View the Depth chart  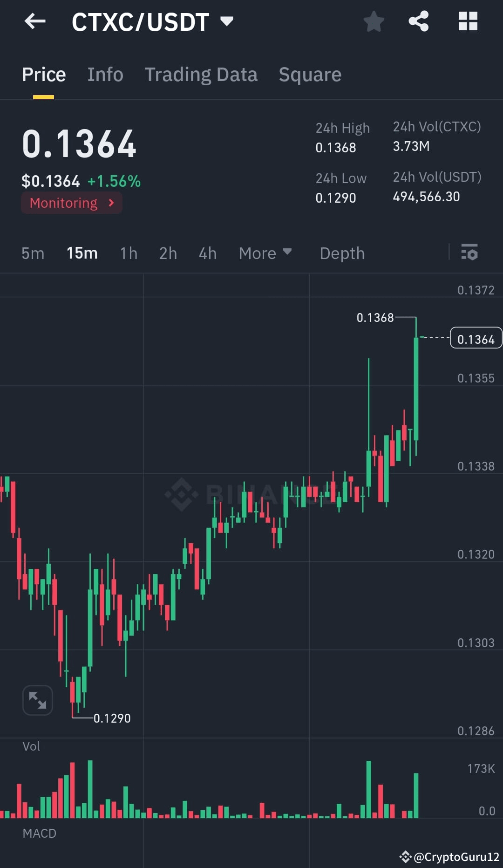coord(342,253)
